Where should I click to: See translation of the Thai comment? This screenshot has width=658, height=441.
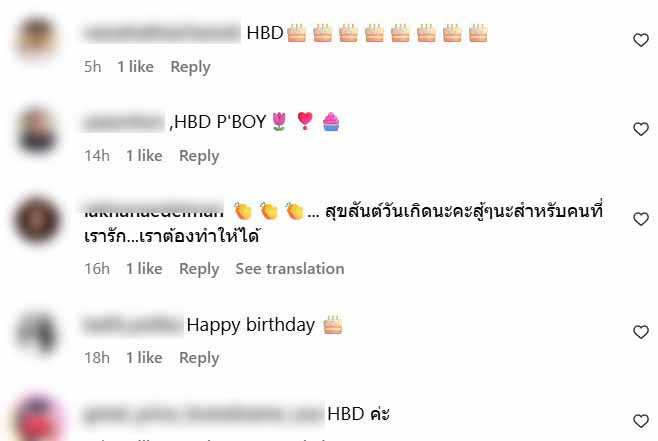pyautogui.click(x=290, y=269)
